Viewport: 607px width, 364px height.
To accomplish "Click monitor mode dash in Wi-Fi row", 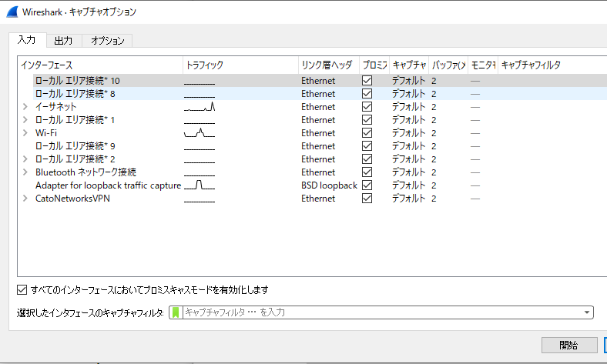I will 475,133.
